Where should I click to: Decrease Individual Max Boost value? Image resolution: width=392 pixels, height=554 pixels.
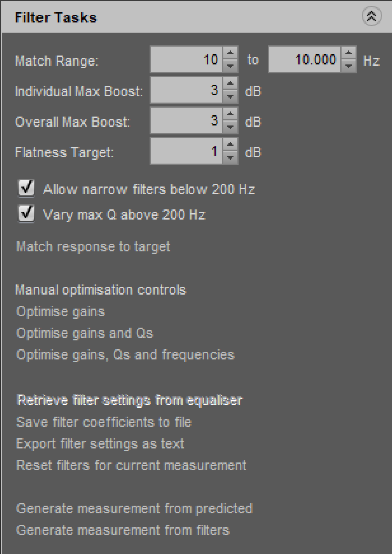pos(230,96)
